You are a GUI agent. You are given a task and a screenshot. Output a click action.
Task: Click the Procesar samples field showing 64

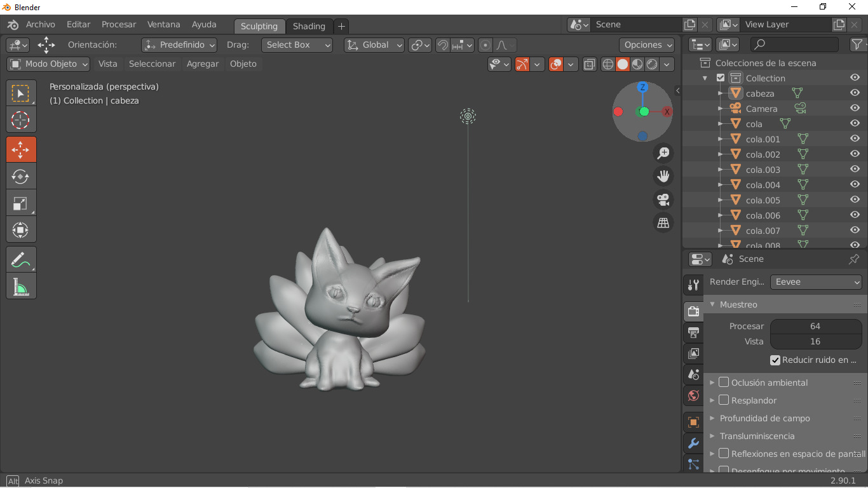point(816,326)
